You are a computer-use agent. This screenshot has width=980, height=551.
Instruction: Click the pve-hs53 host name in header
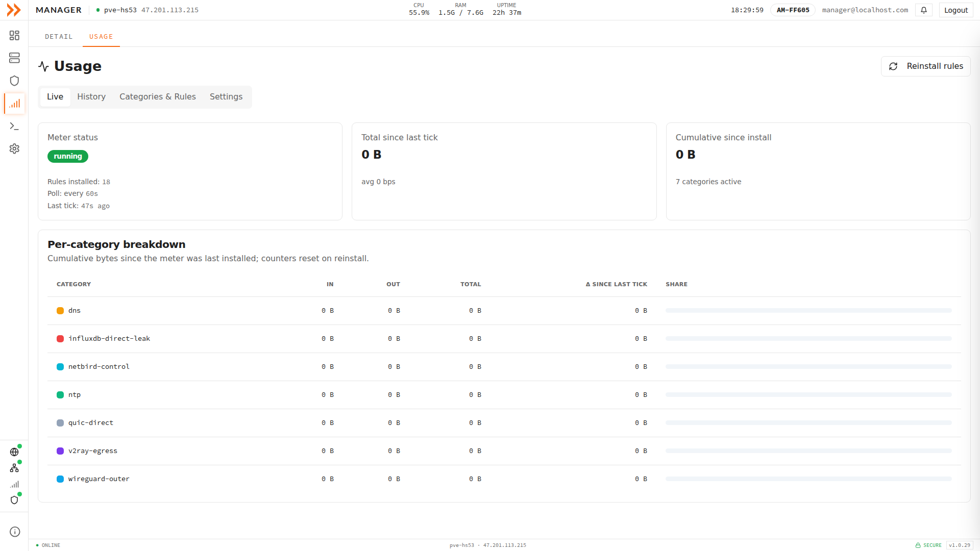(x=120, y=10)
